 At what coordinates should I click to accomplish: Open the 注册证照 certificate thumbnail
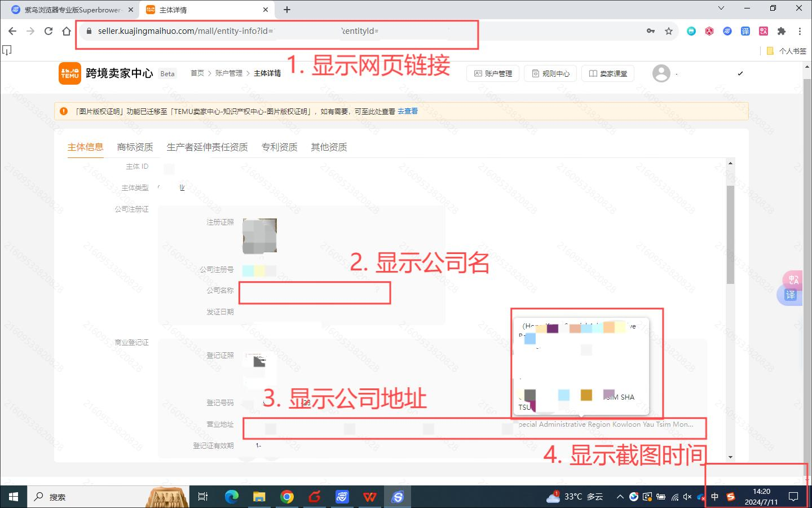click(x=259, y=235)
